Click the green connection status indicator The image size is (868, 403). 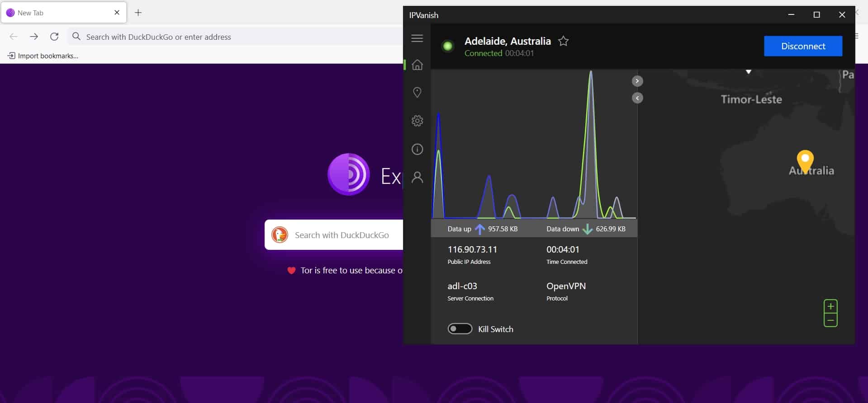448,46
